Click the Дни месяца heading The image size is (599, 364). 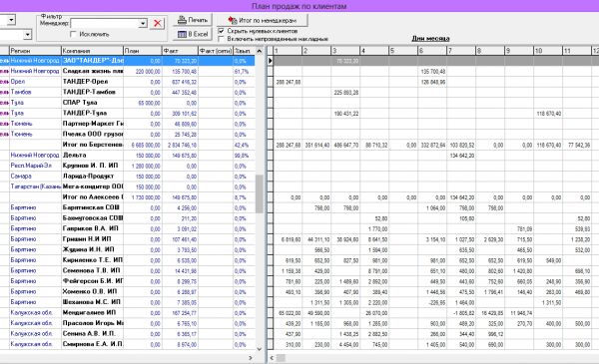coord(430,39)
